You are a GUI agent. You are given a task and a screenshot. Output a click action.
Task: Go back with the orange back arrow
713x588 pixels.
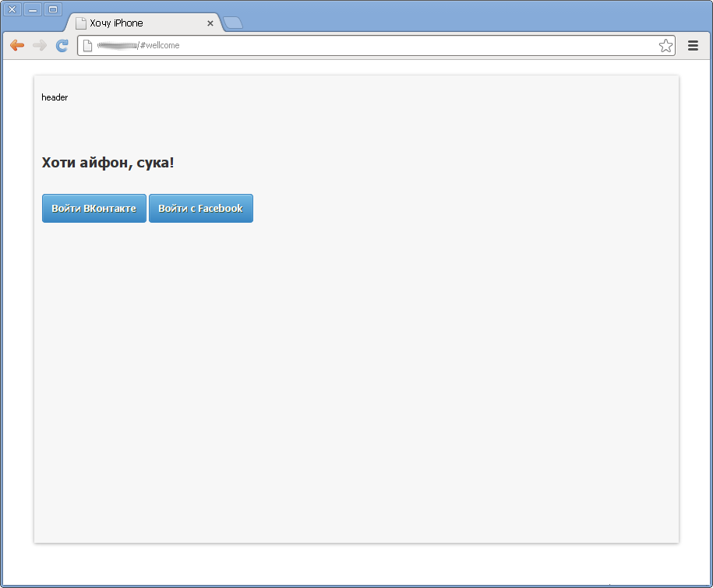tap(17, 45)
